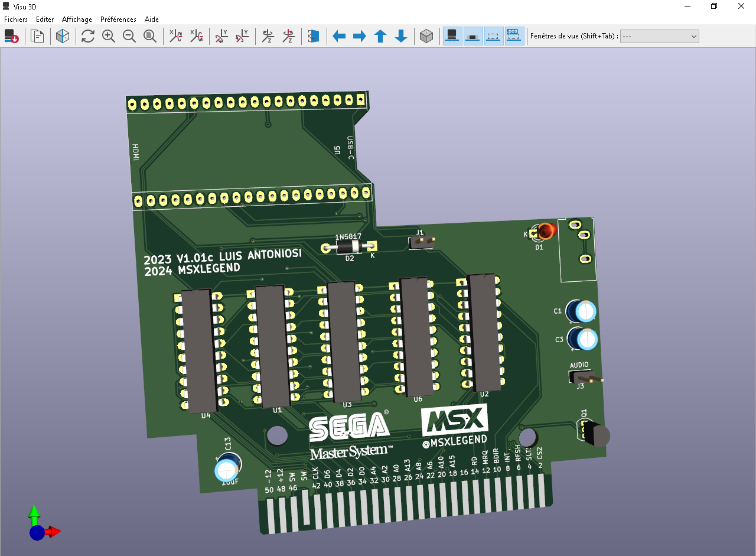Image resolution: width=756 pixels, height=556 pixels.
Task: Open the Aide menu
Action: click(x=152, y=19)
